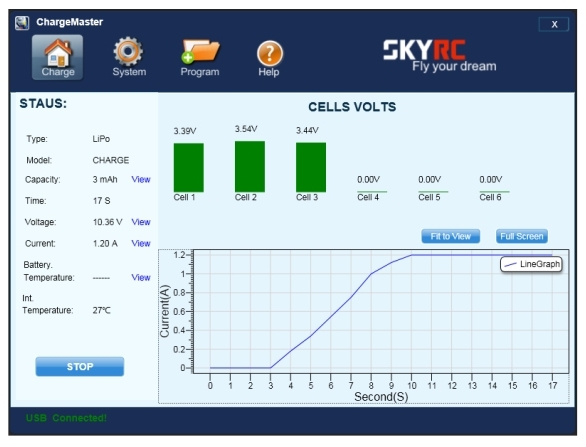This screenshot has height=447, width=586.
Task: Open the Help question mark icon
Action: pyautogui.click(x=269, y=58)
